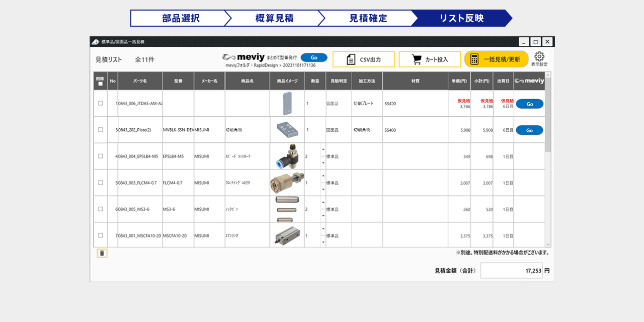Increase quantity for EPSLB4-M5 with up arrow
This screenshot has height=322, width=644.
(x=323, y=150)
